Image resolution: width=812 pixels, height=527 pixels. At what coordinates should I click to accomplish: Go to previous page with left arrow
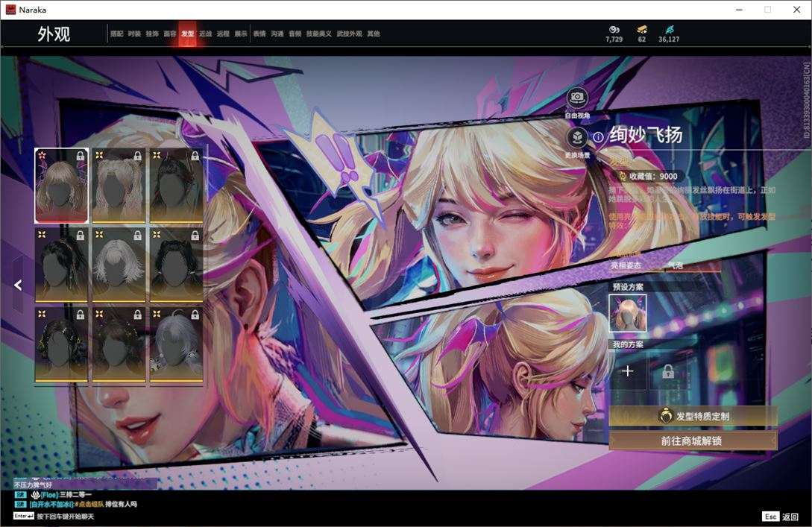pos(18,285)
